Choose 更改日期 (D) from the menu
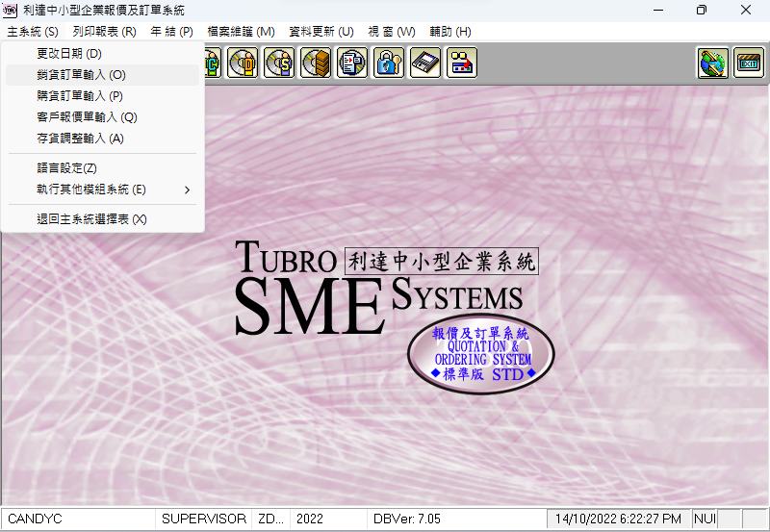Viewport: 770px width, 532px height. pos(103,54)
